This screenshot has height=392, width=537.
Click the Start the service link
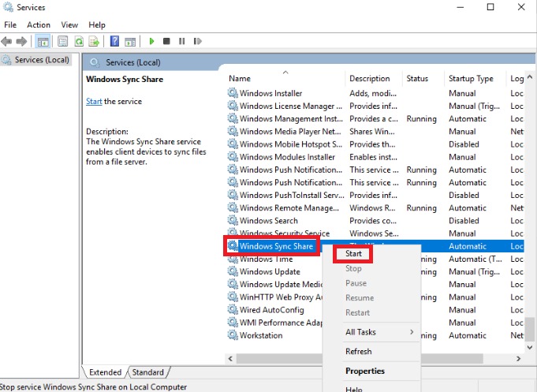pos(94,101)
